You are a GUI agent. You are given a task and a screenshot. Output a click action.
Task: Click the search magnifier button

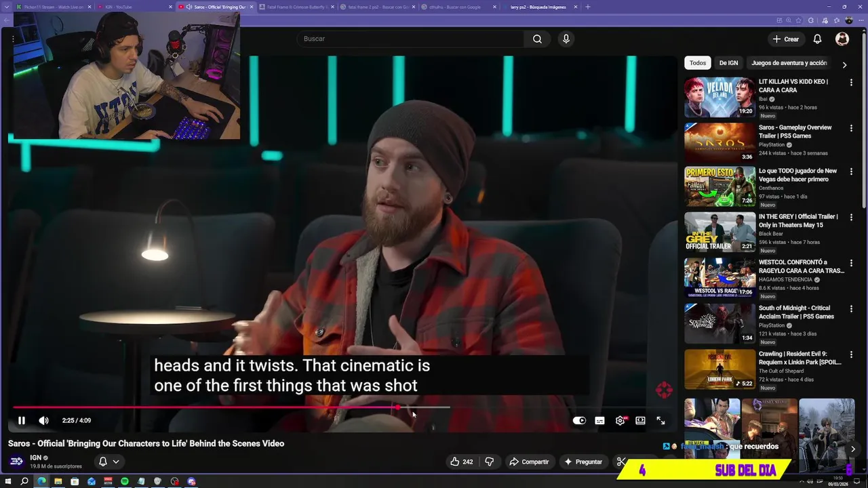tap(537, 39)
